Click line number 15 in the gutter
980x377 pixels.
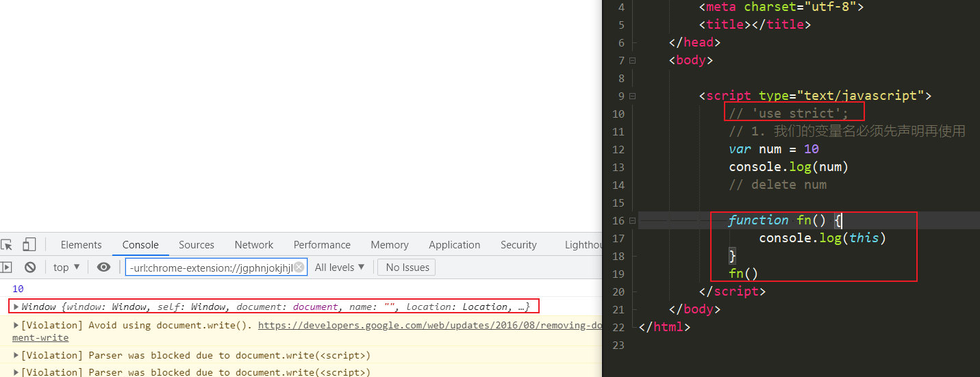coord(618,203)
